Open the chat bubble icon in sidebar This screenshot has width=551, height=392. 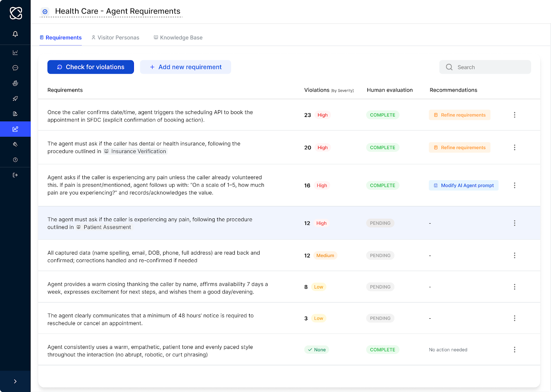coord(15,68)
